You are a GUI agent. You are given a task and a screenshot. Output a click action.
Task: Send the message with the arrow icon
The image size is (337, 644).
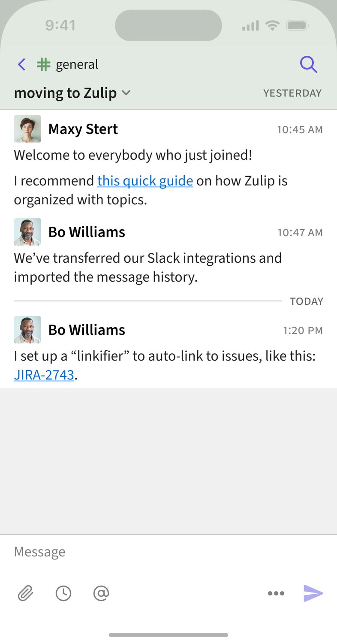coord(313,593)
